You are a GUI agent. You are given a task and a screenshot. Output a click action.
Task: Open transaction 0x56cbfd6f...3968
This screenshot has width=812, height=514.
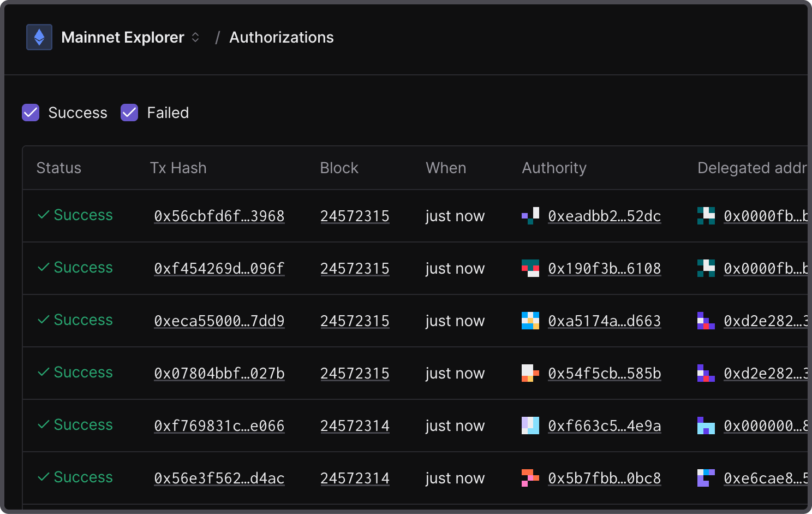[219, 216]
